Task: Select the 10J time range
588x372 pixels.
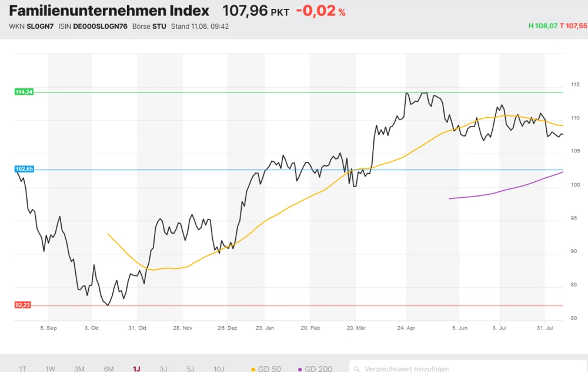Action: 219,369
